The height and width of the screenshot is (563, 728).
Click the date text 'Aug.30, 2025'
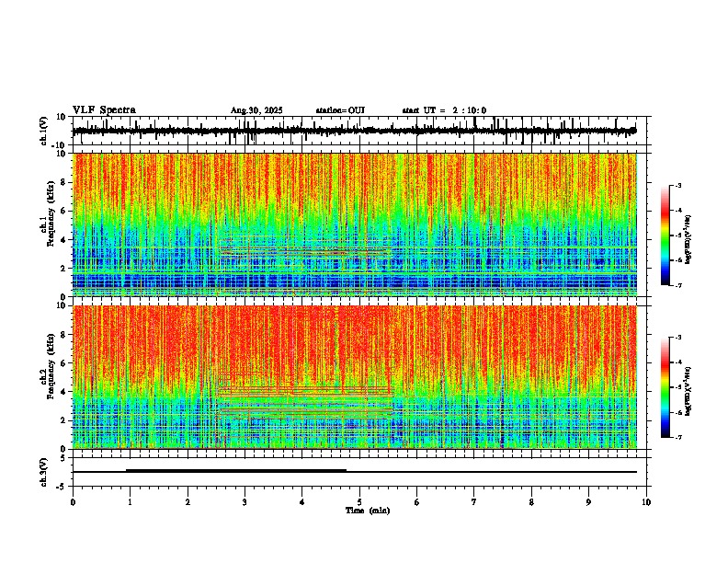pyautogui.click(x=256, y=110)
